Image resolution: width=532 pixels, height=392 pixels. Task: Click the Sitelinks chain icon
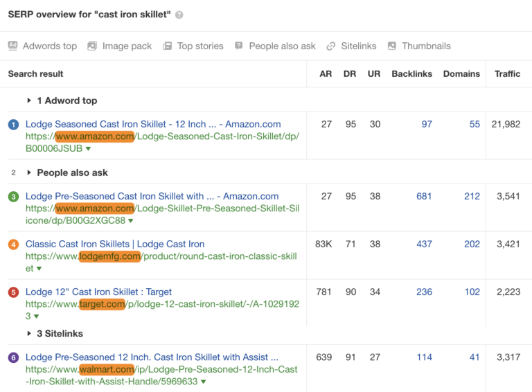[x=331, y=46]
